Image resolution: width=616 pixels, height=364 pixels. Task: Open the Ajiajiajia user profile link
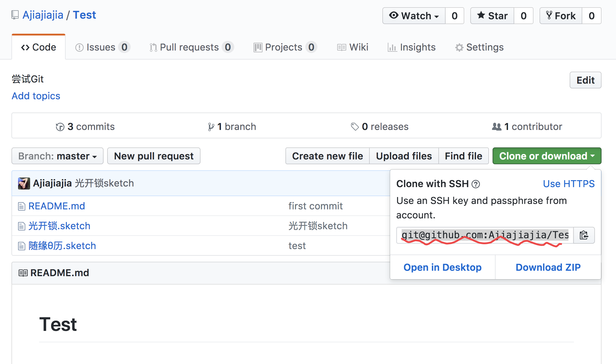pos(43,15)
